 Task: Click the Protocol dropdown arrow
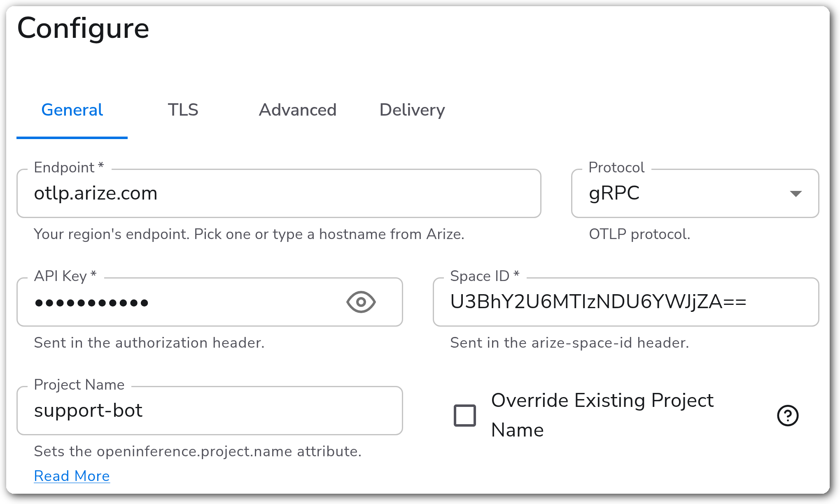796,194
